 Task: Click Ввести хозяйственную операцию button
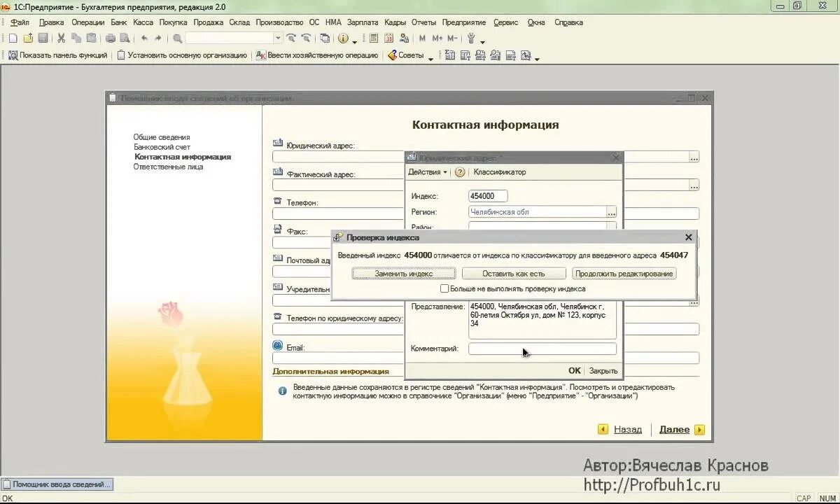[x=317, y=55]
